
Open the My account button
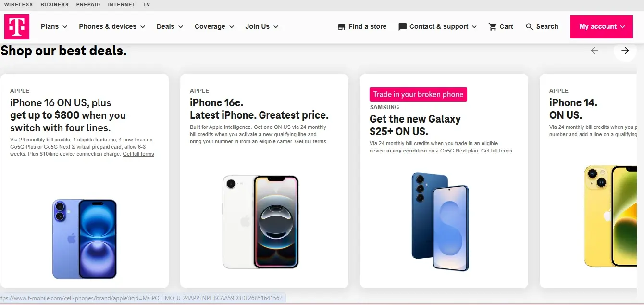point(601,27)
